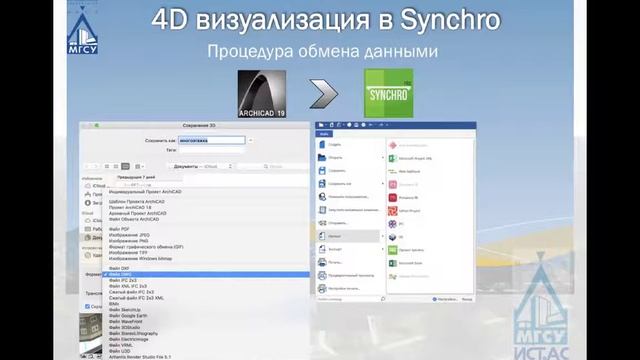Image resolution: width=640 pixels, height=360 pixels.
Task: Open 'Настройки...' at bottom of Synchro menu
Action: 445,299
